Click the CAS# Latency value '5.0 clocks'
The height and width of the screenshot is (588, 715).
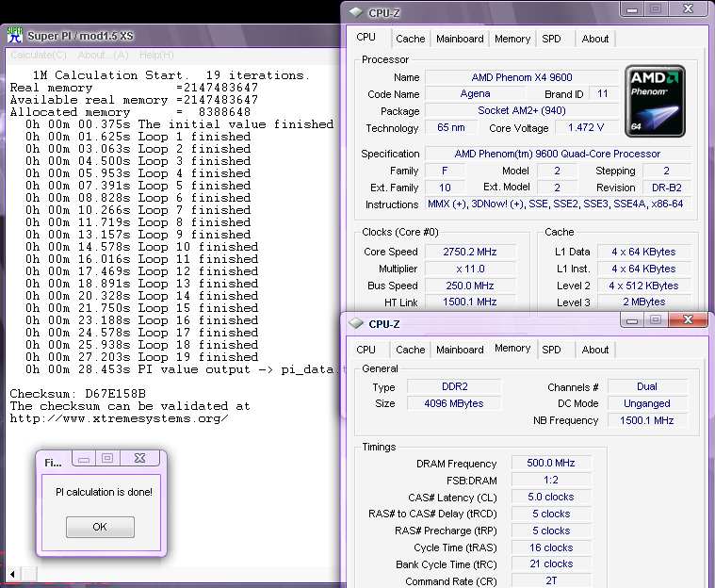(x=551, y=497)
